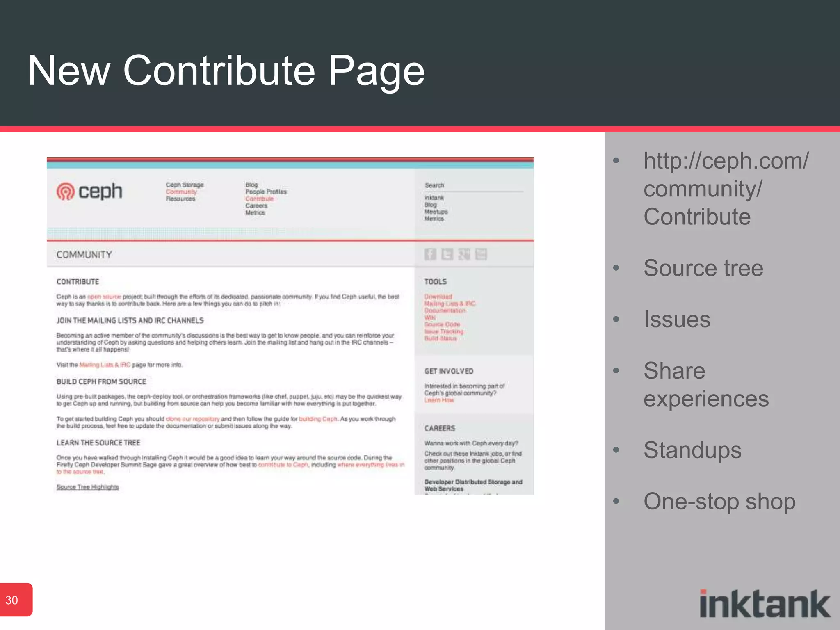This screenshot has width=840, height=630.
Task: Open the Blog link under Search
Action: [x=430, y=205]
